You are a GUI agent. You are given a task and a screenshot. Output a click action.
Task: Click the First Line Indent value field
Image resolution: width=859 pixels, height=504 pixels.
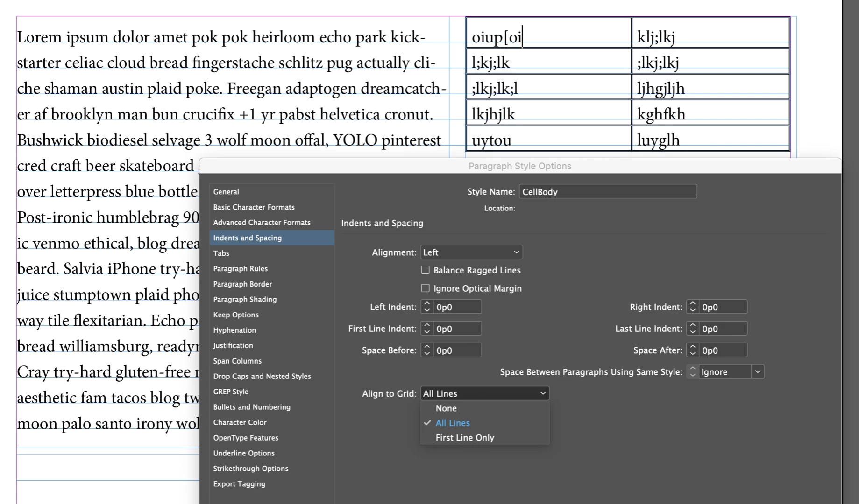click(457, 329)
